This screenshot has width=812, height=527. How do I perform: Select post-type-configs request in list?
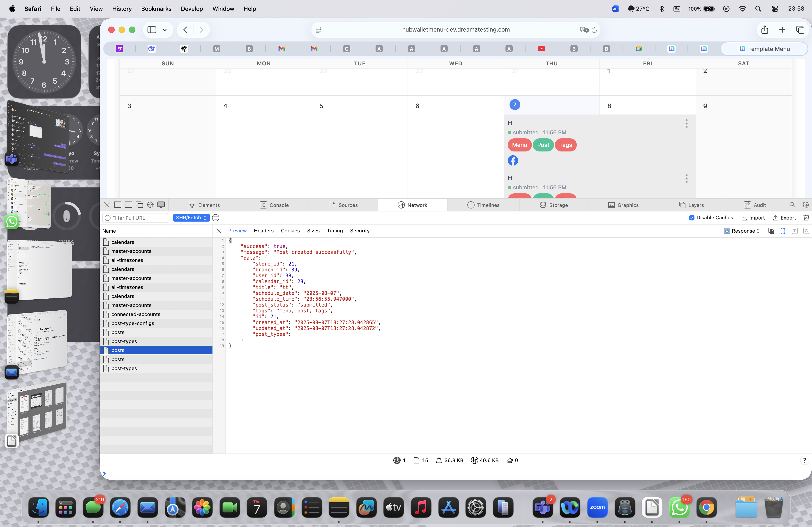[x=133, y=323]
